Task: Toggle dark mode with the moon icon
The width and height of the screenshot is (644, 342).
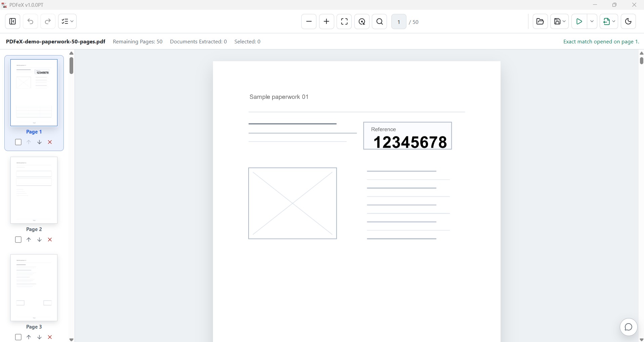Action: [628, 22]
